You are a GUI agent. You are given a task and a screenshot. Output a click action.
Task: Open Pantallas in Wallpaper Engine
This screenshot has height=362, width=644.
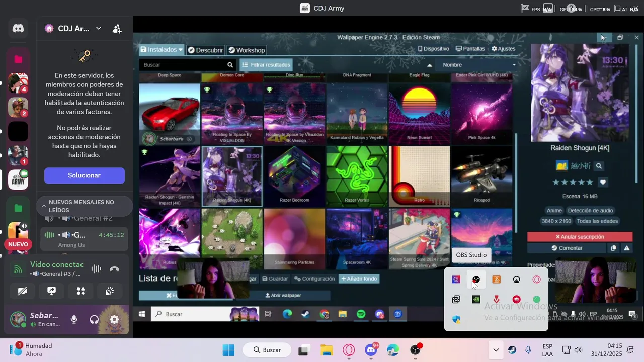click(x=470, y=49)
